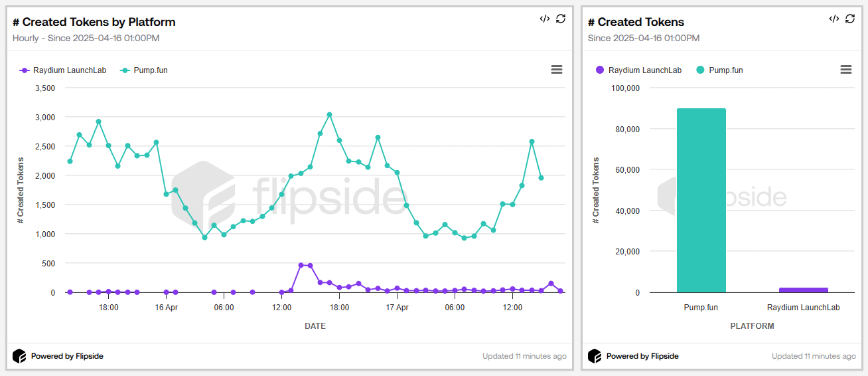Click the # Created Tokens by Platform title
This screenshot has height=376, width=868.
coord(94,22)
